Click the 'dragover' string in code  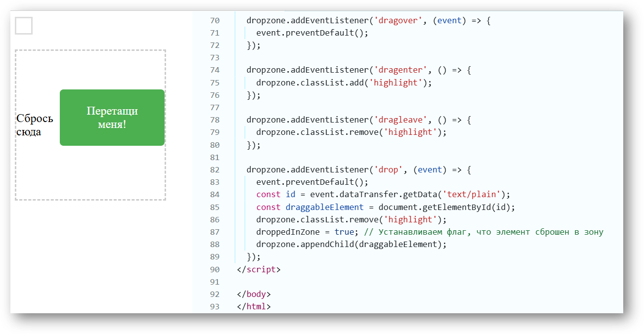(398, 21)
